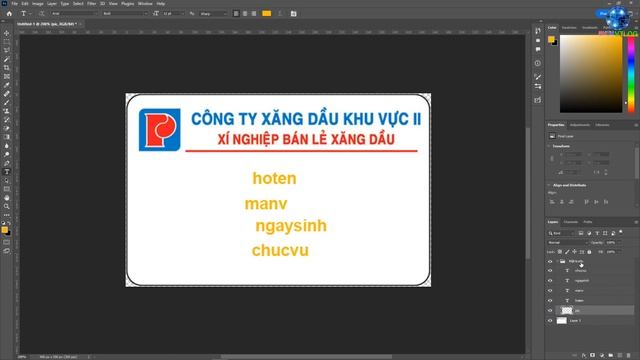Toggle visibility of selected pixel layer
Image resolution: width=640 pixels, height=360 pixels.
[550, 311]
